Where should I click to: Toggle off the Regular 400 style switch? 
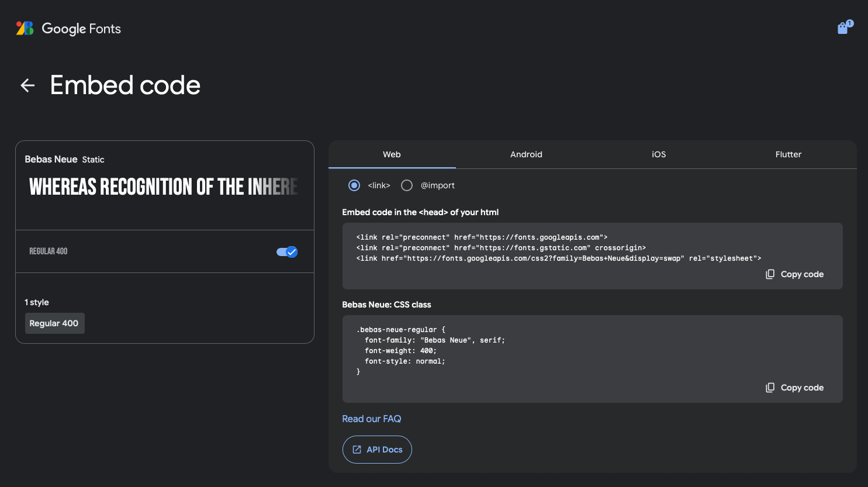tap(287, 252)
